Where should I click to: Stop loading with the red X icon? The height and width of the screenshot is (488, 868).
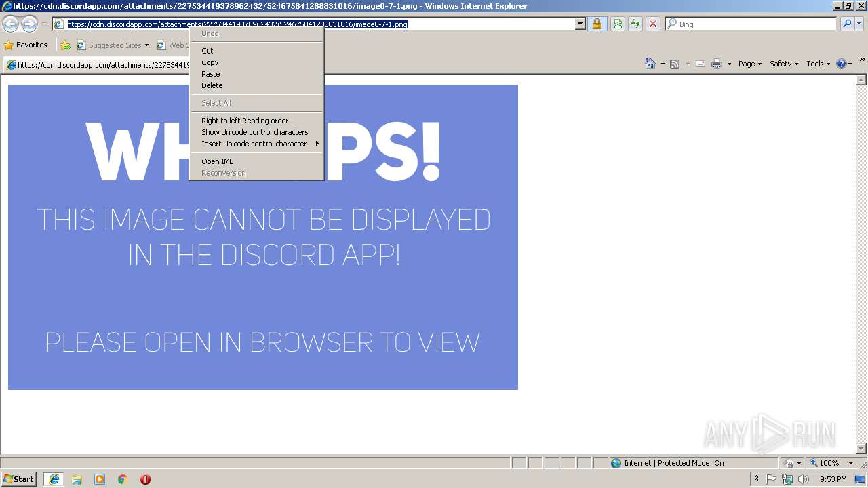[653, 24]
